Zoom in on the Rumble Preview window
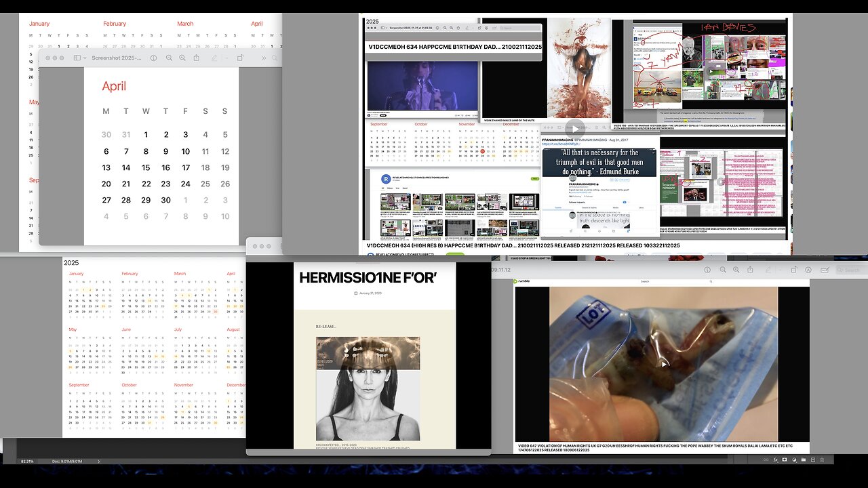This screenshot has width=868, height=488. click(736, 270)
